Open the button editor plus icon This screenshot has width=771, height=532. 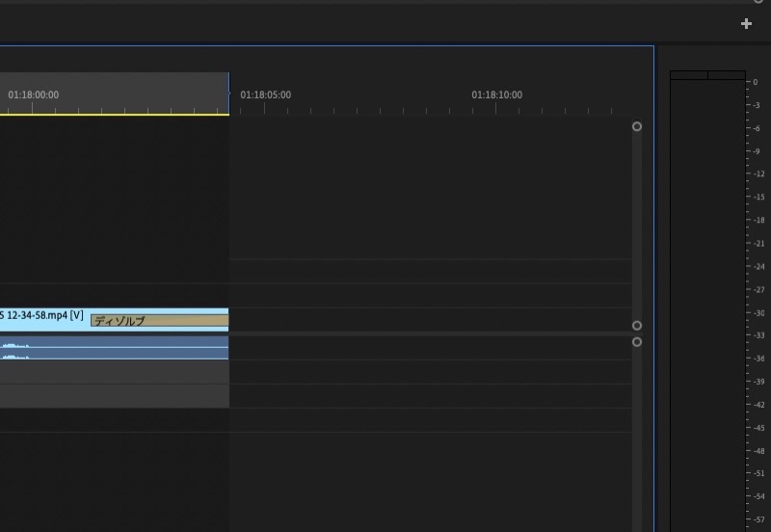[x=746, y=23]
